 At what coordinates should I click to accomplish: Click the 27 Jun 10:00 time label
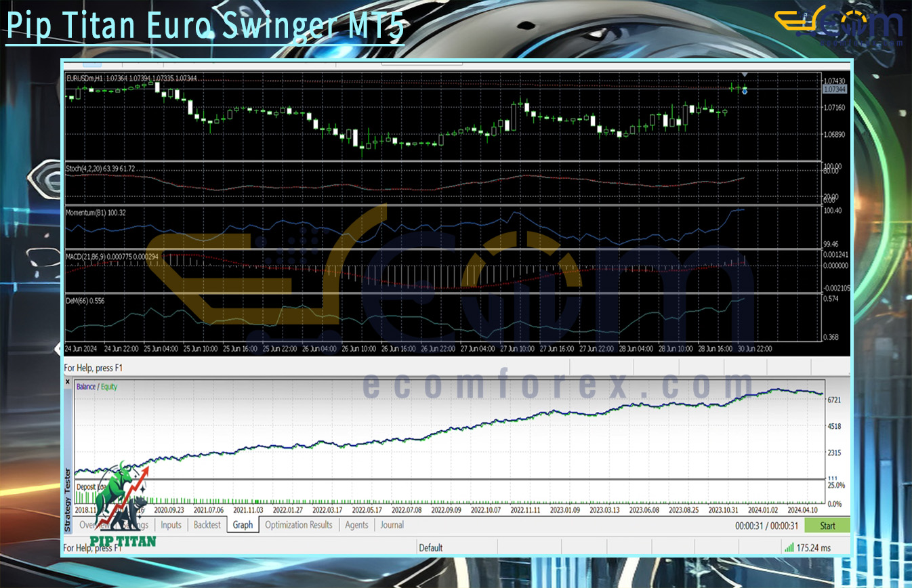[517, 348]
